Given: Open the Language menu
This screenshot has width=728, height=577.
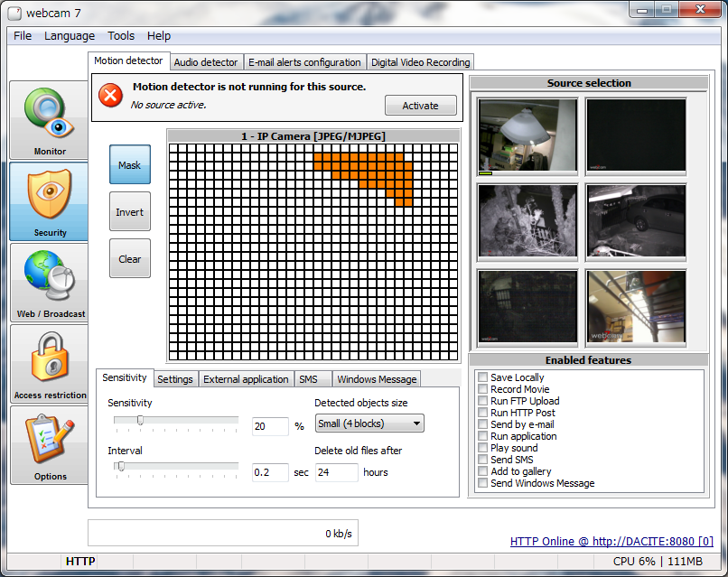Looking at the screenshot, I should (x=70, y=36).
